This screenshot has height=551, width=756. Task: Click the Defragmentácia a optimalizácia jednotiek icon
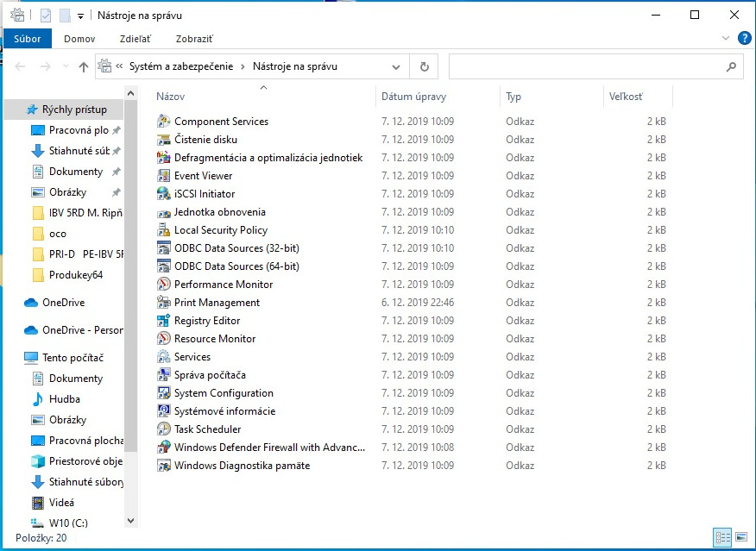pos(163,157)
